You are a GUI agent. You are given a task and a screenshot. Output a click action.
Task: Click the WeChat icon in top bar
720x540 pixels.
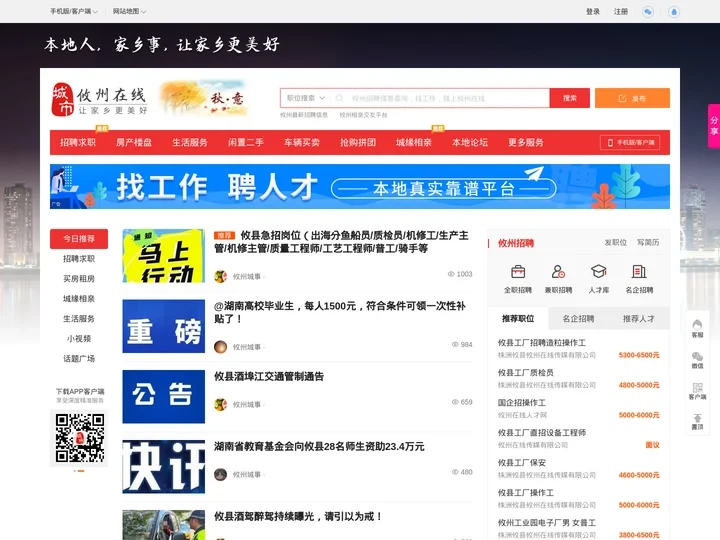[x=648, y=11]
